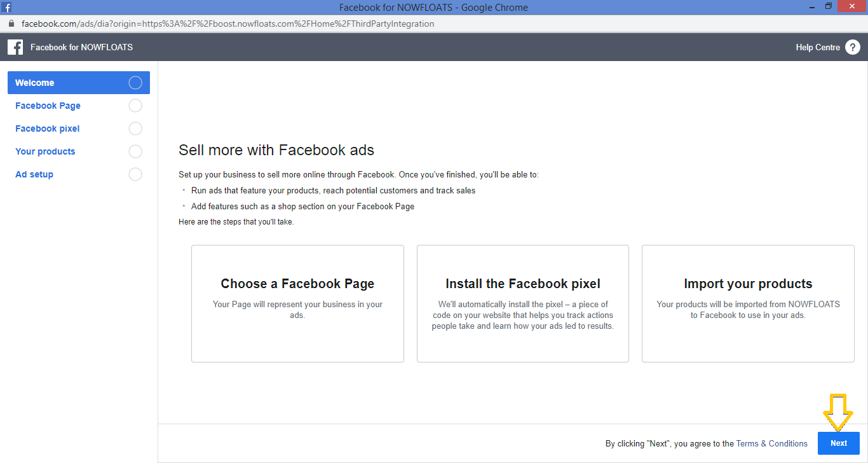The width and height of the screenshot is (868, 463).
Task: Click the padlock icon in address bar
Action: pyautogui.click(x=11, y=24)
